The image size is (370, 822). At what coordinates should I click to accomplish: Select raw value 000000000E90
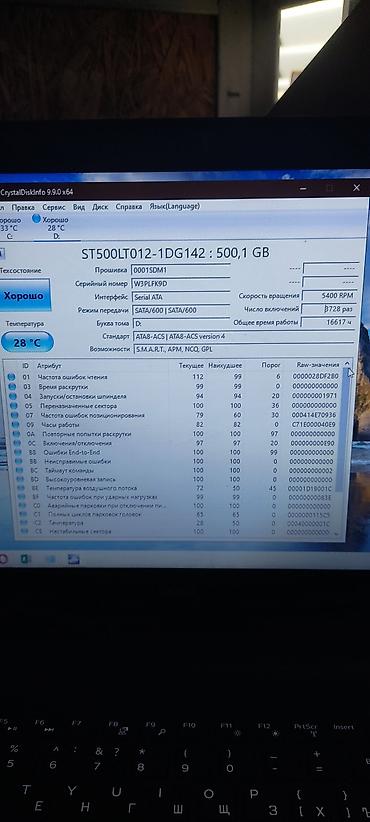[312, 443]
